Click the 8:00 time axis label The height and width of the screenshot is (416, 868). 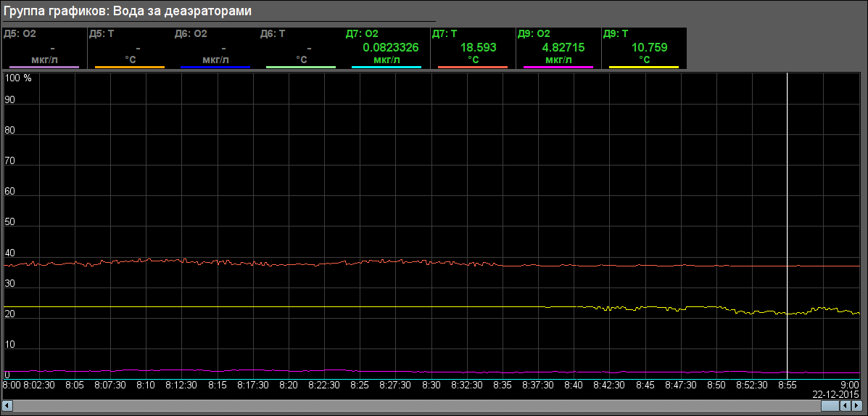point(12,385)
